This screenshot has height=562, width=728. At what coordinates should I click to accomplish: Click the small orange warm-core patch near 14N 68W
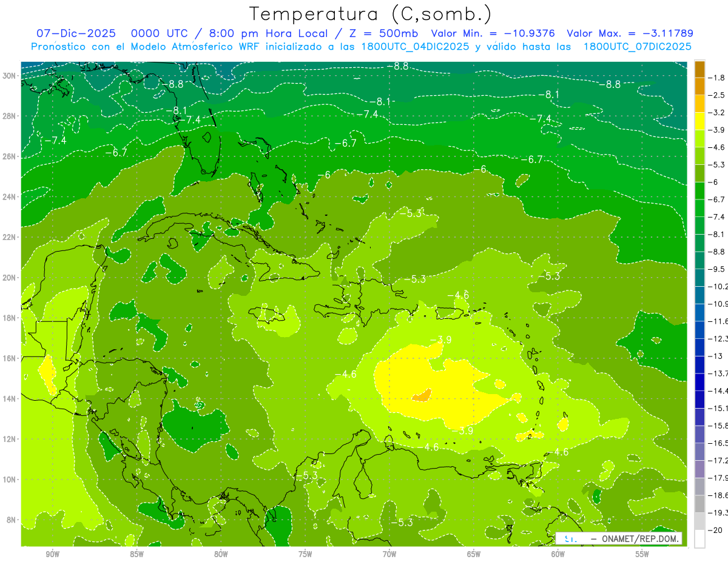click(422, 395)
